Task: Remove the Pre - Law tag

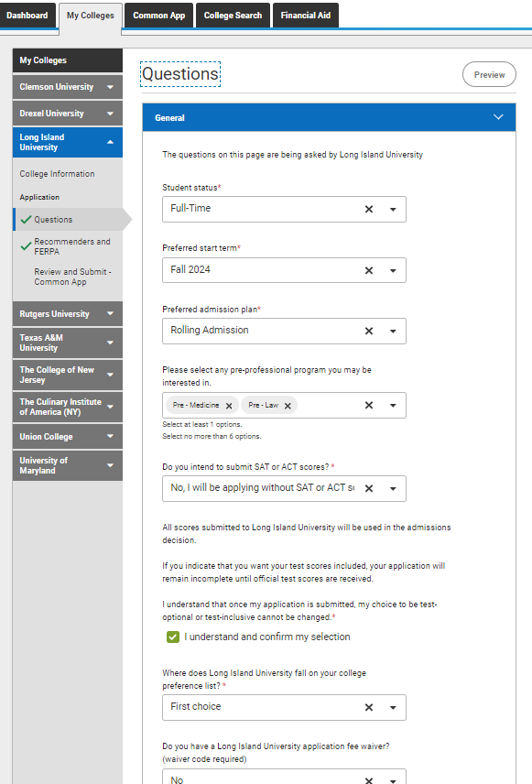Action: (x=288, y=406)
